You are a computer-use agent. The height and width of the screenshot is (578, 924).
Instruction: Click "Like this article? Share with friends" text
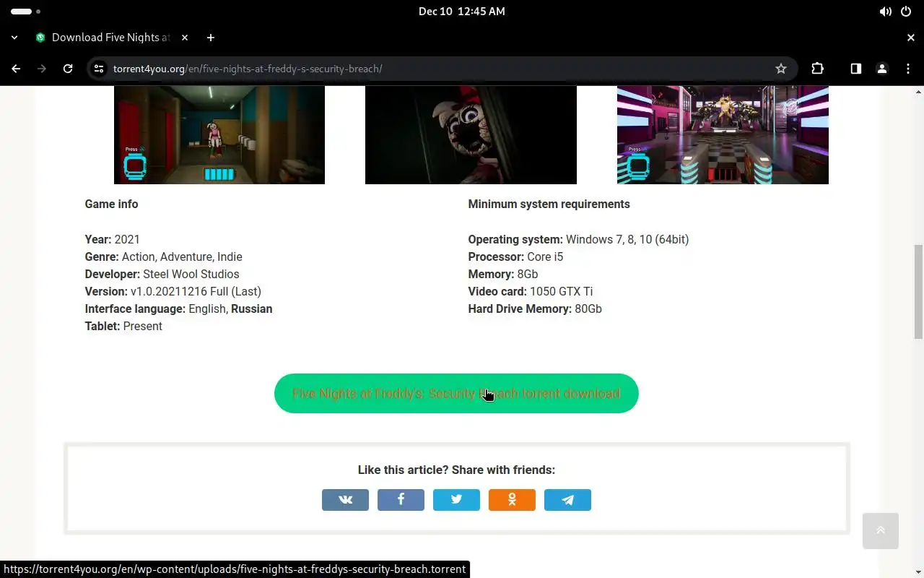tap(456, 470)
